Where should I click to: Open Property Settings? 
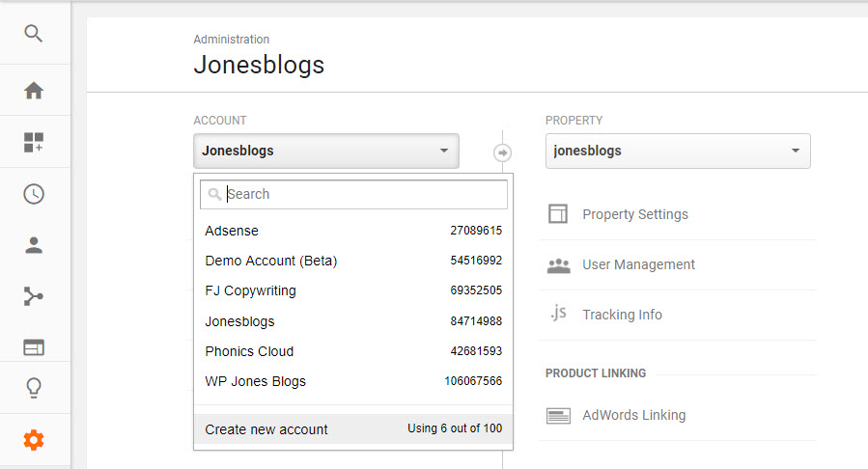coord(635,214)
